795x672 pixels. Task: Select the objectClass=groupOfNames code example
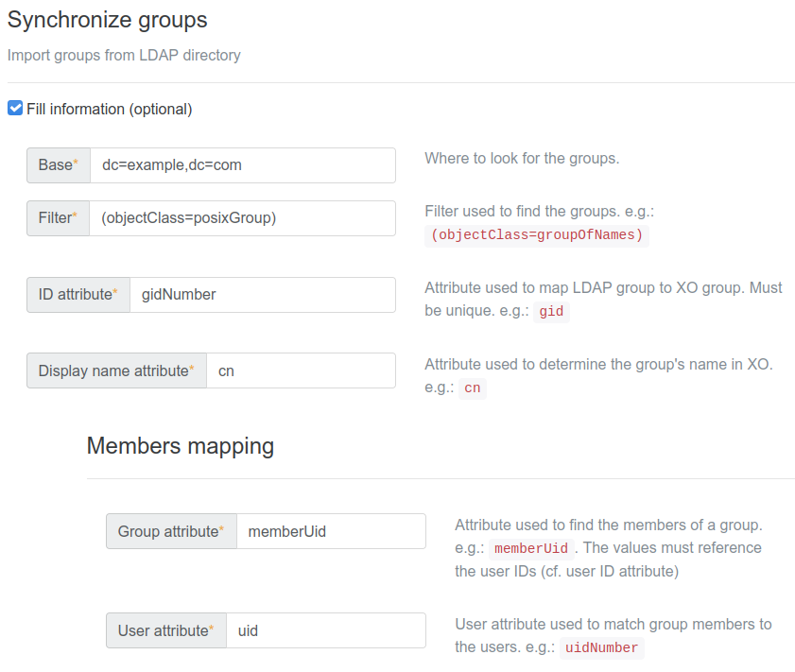pyautogui.click(x=536, y=234)
